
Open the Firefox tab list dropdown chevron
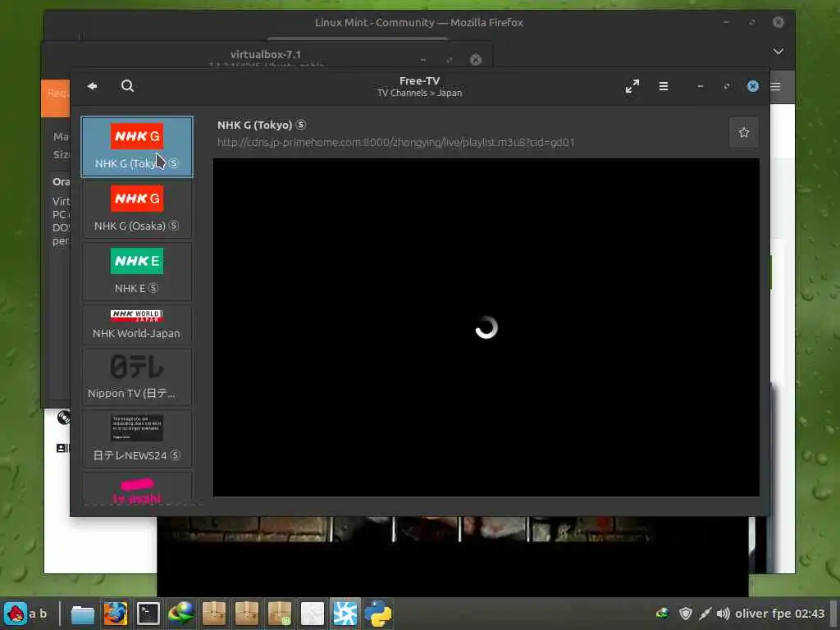point(778,52)
